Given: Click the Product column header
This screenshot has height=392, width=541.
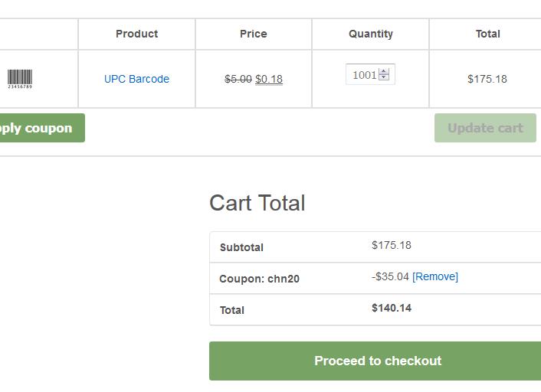Looking at the screenshot, I should click(136, 34).
